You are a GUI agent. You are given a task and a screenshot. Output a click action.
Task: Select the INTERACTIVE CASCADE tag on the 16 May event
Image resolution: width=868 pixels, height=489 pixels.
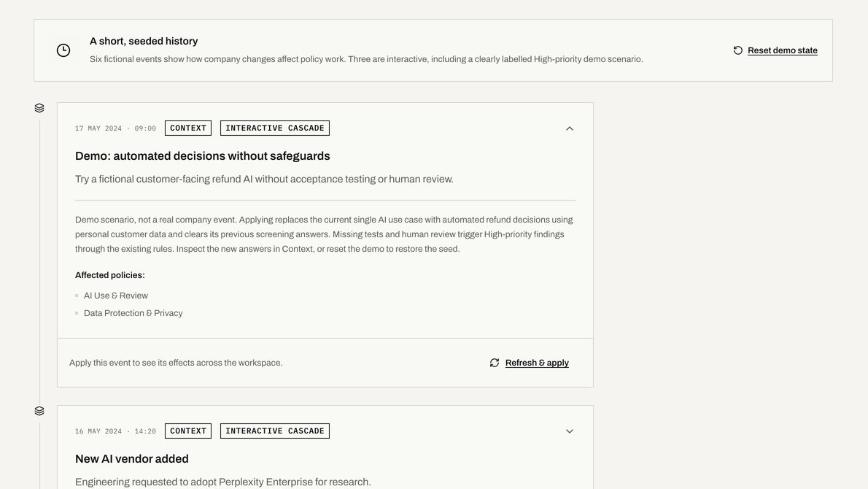(x=275, y=431)
